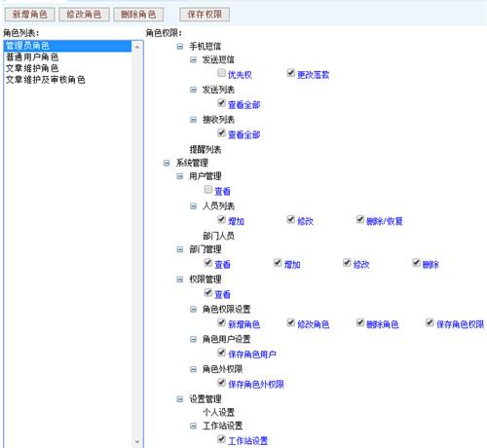Click the 保存权限 button

click(x=205, y=15)
